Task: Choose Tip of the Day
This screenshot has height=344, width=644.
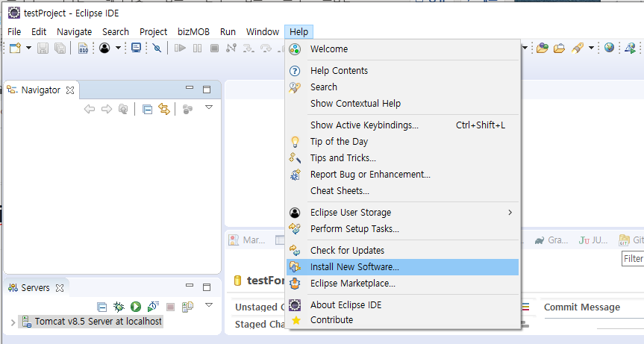Action: point(402,141)
